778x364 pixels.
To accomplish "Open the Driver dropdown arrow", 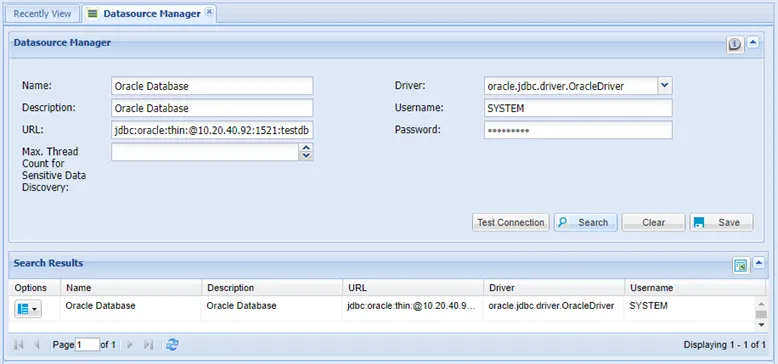I will click(665, 86).
